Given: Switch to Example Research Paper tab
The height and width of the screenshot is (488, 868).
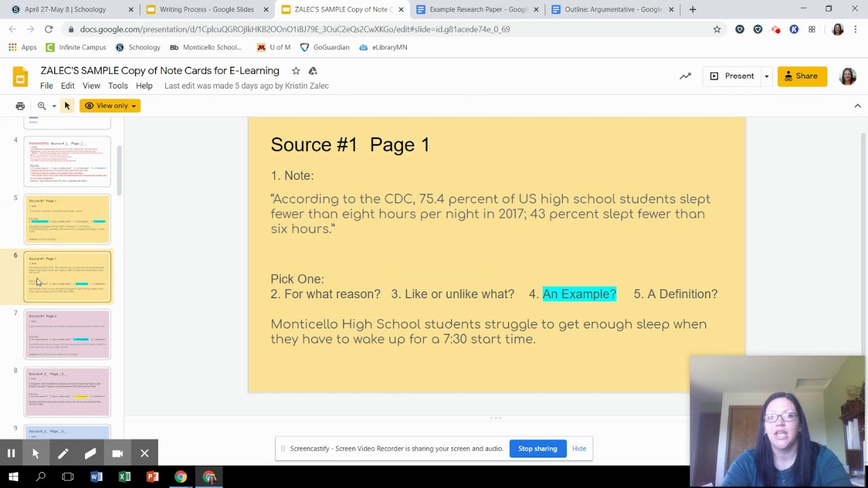Looking at the screenshot, I should pyautogui.click(x=478, y=9).
